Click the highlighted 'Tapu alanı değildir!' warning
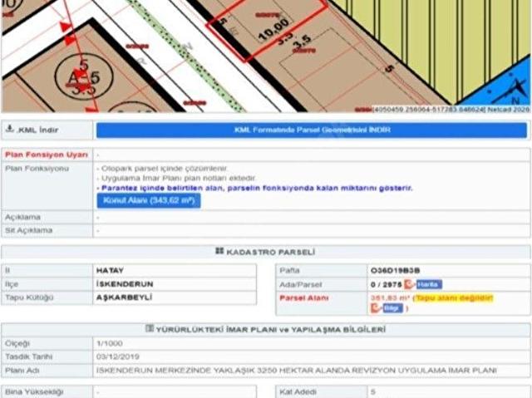This screenshot has width=532, height=398. coord(454,298)
